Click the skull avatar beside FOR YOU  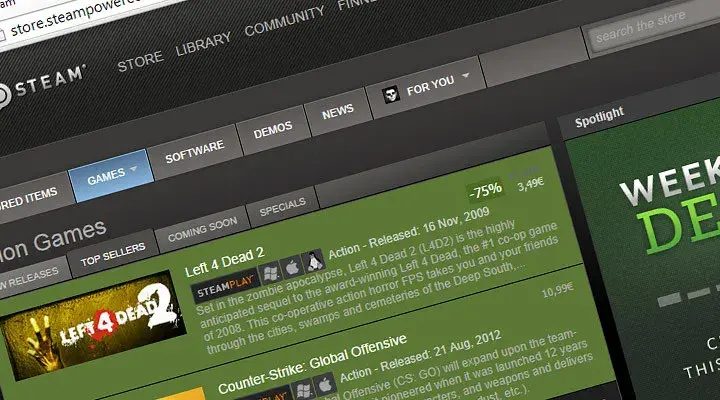391,94
